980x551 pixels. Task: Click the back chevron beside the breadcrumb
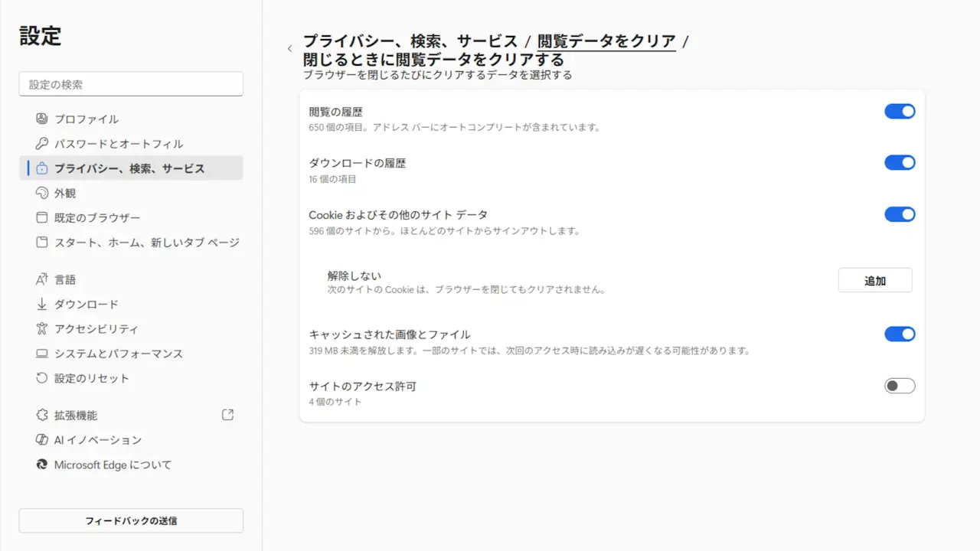289,49
